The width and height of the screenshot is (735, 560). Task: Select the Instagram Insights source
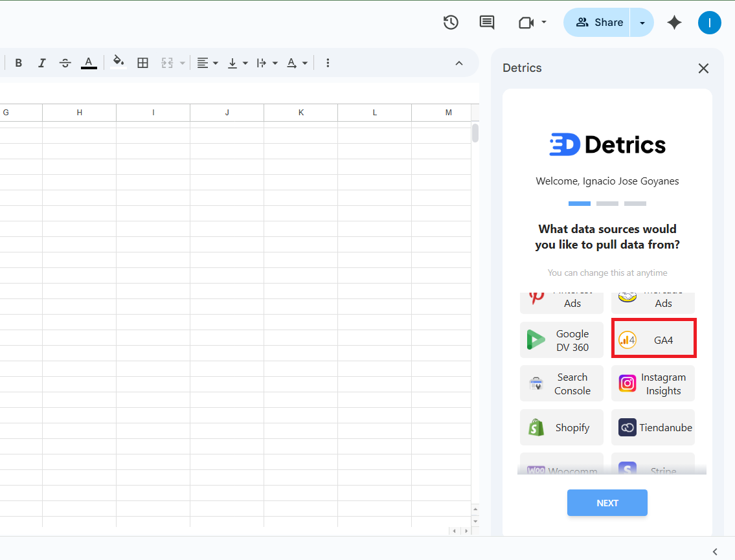(x=653, y=383)
